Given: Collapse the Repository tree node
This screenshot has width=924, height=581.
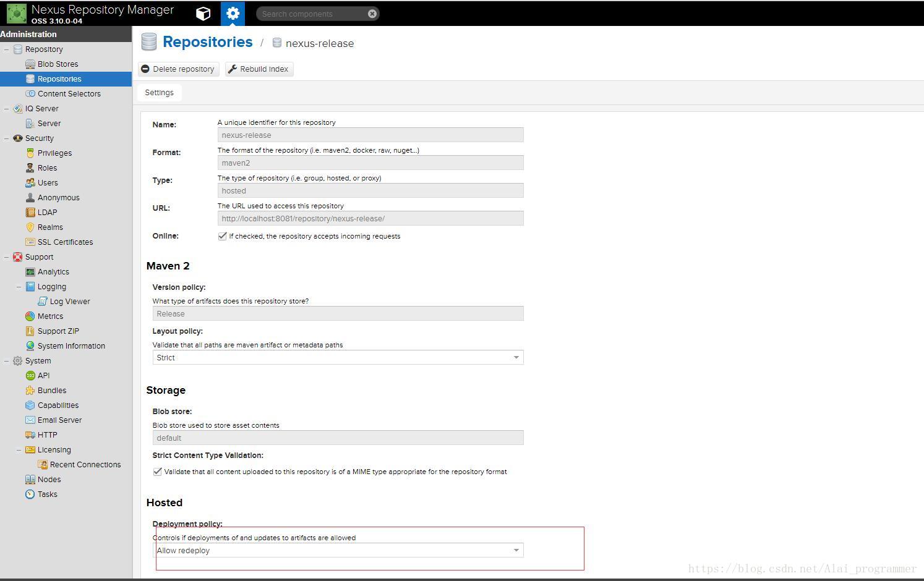Looking at the screenshot, I should [6, 49].
